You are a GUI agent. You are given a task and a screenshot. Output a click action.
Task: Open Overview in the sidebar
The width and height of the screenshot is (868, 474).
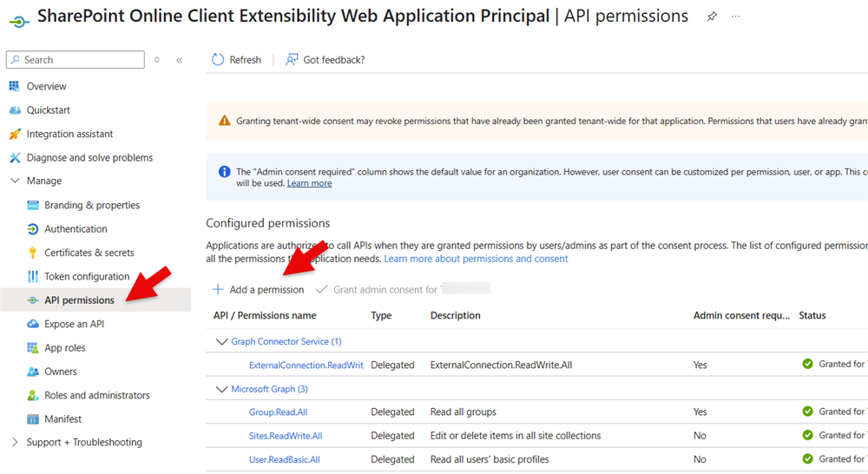(47, 87)
